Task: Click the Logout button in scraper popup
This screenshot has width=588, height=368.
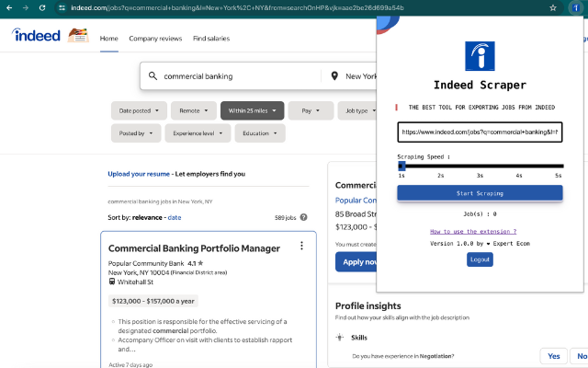Action: click(480, 259)
